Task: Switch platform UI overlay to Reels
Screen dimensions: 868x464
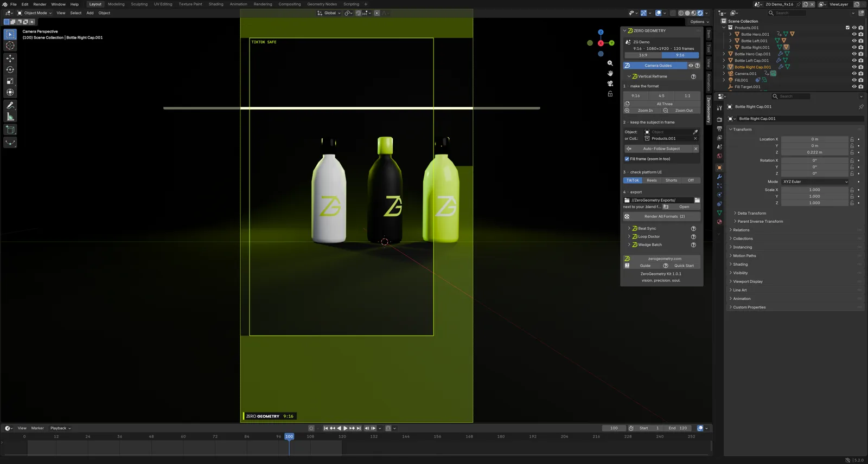Action: [652, 181]
